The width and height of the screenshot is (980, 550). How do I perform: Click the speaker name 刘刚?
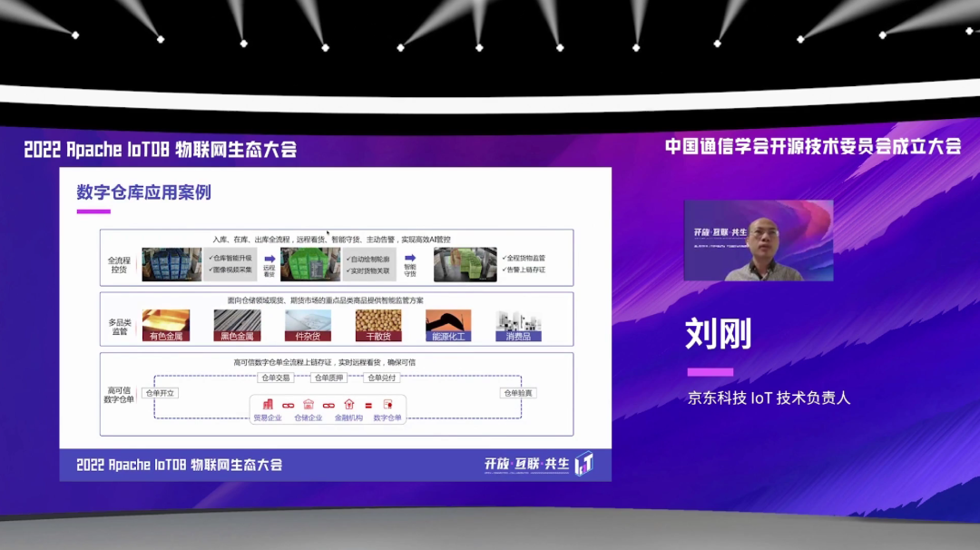[x=718, y=333]
